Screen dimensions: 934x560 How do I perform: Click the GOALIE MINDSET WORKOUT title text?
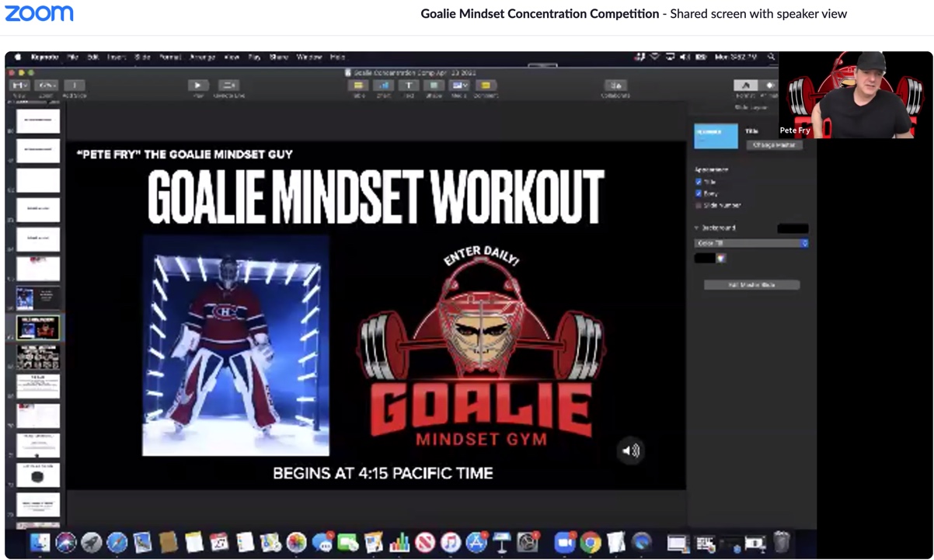(375, 197)
